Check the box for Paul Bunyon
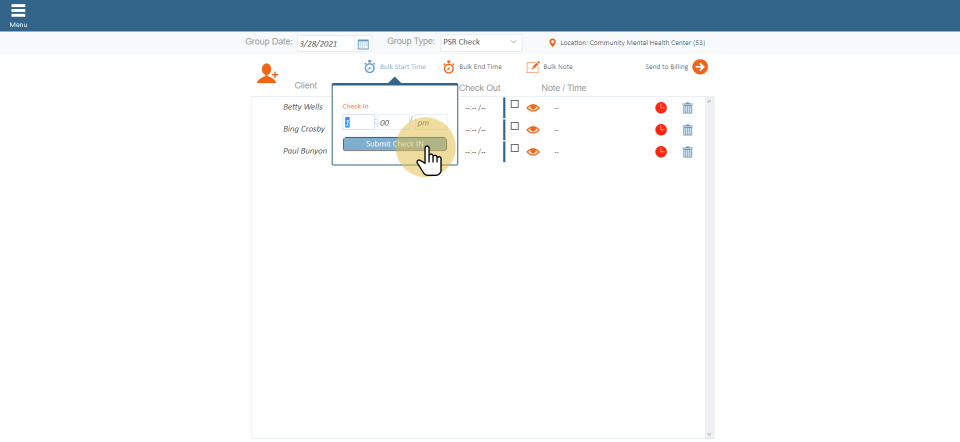960x442 pixels. pos(515,148)
